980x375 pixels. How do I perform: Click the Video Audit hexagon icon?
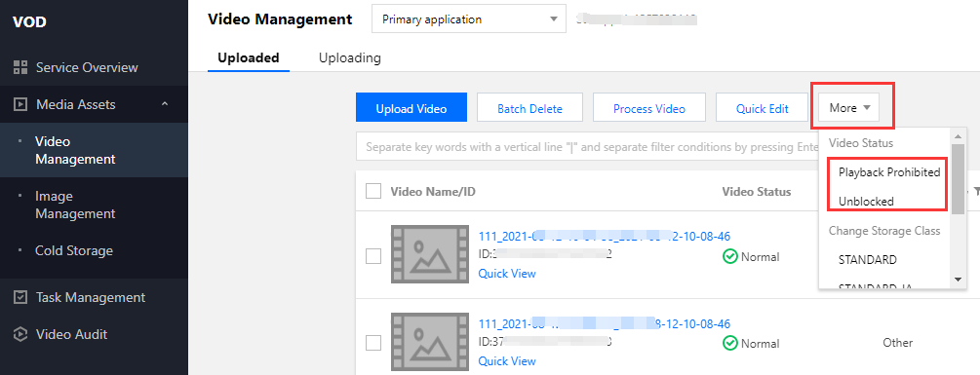[20, 334]
